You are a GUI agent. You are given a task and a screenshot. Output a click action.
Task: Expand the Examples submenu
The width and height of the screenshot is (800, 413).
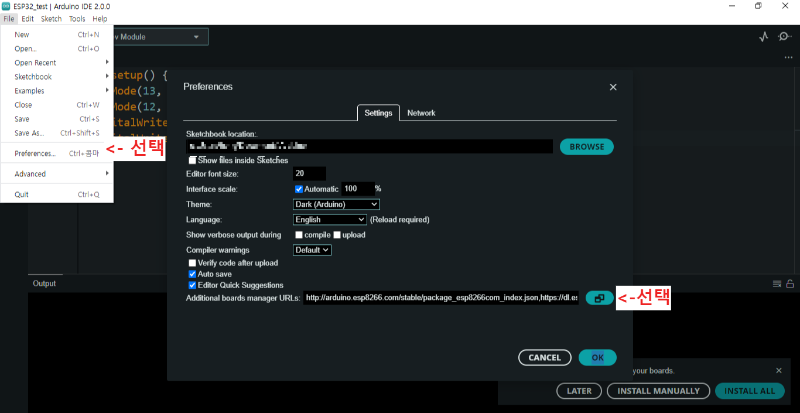click(57, 91)
